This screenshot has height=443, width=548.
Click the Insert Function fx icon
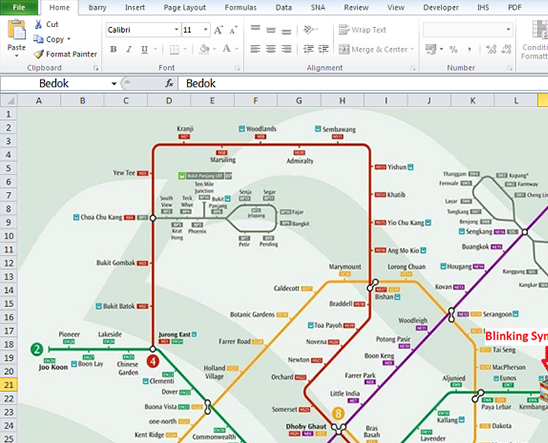[x=170, y=83]
